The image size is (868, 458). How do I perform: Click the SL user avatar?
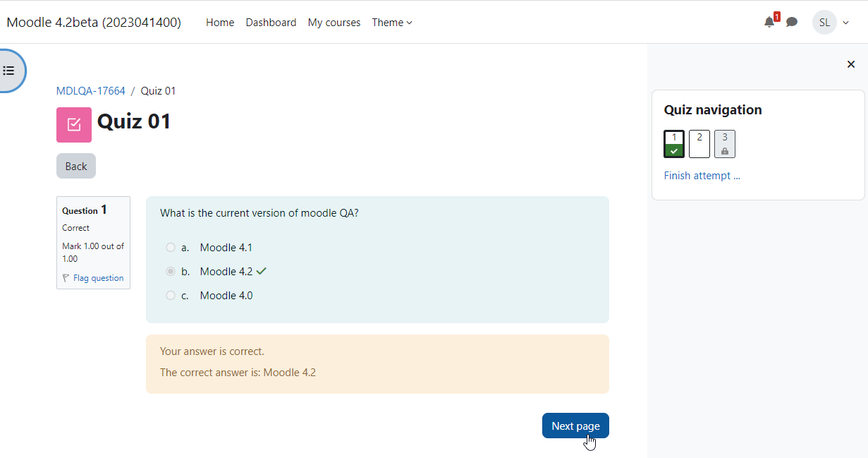point(824,22)
